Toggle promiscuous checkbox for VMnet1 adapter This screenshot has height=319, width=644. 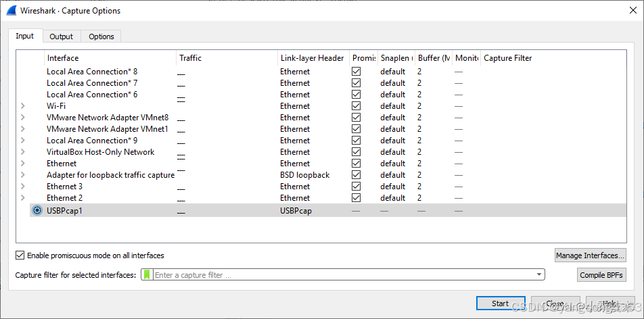356,129
